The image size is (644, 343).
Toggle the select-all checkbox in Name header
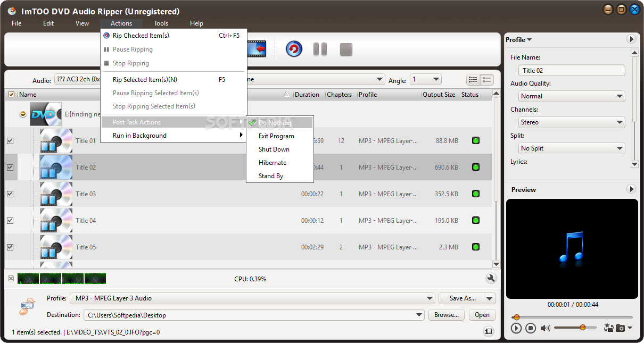click(x=12, y=95)
